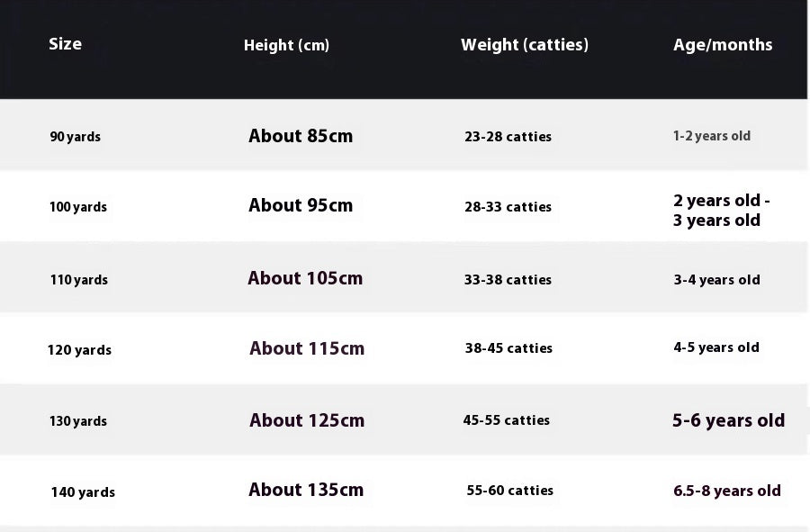The image size is (810, 532).
Task: Click the Age/months column header
Action: [x=723, y=45]
